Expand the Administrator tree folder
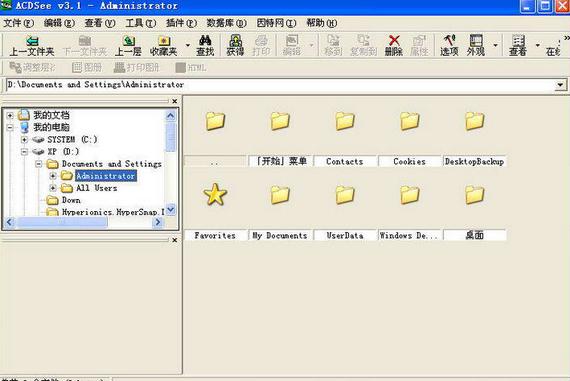The width and height of the screenshot is (570, 381). pyautogui.click(x=53, y=176)
